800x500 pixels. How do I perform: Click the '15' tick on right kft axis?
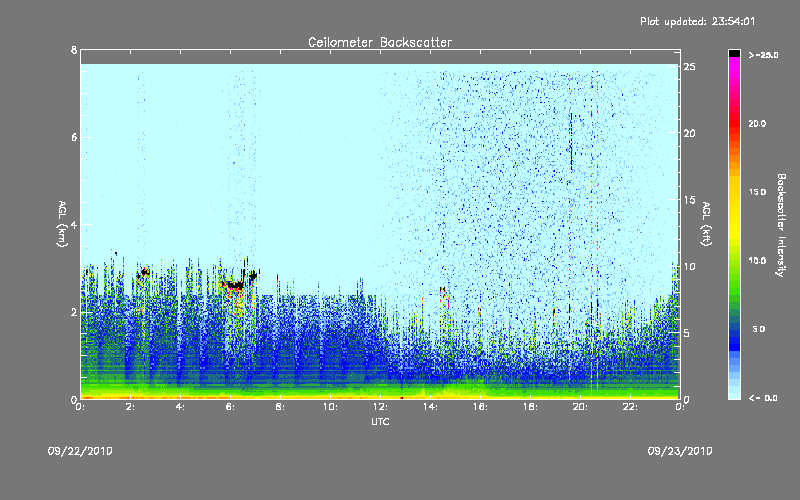(690, 200)
